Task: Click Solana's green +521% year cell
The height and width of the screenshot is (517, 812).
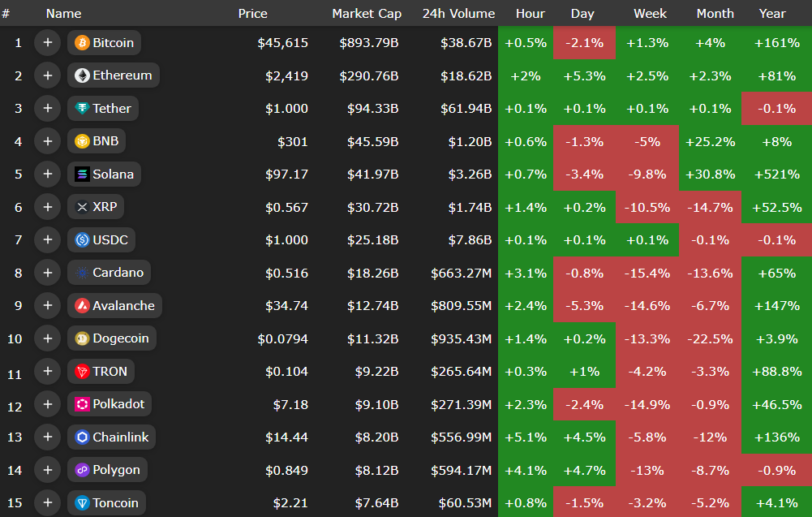Action: point(775,174)
